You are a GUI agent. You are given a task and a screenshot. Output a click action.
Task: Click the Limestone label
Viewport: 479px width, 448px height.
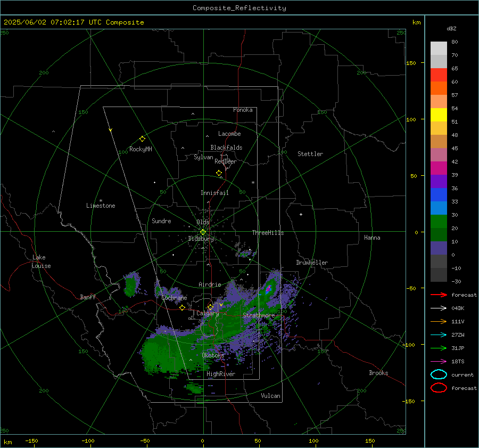pos(101,206)
